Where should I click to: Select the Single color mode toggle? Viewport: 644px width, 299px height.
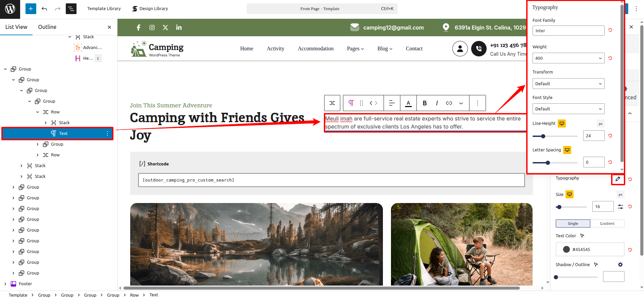pyautogui.click(x=573, y=223)
